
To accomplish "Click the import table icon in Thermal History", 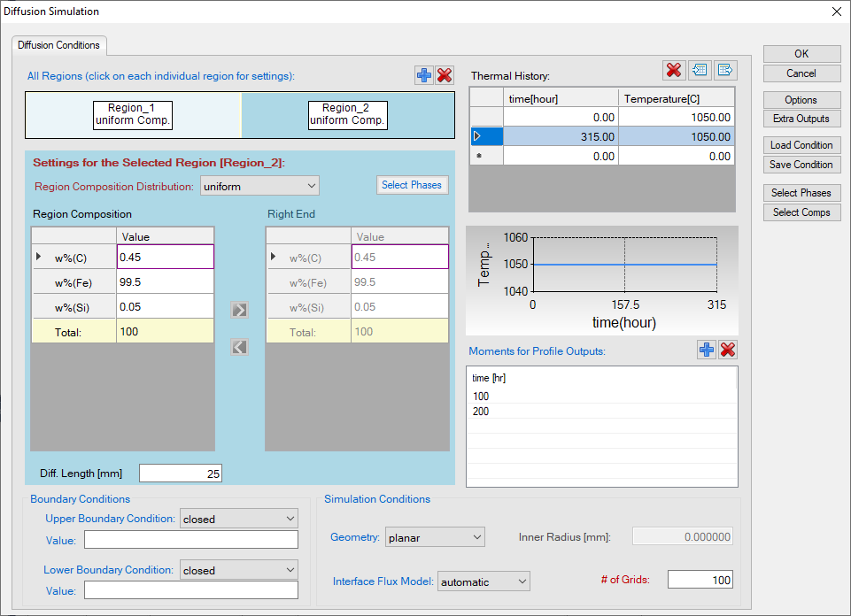I will tap(700, 71).
